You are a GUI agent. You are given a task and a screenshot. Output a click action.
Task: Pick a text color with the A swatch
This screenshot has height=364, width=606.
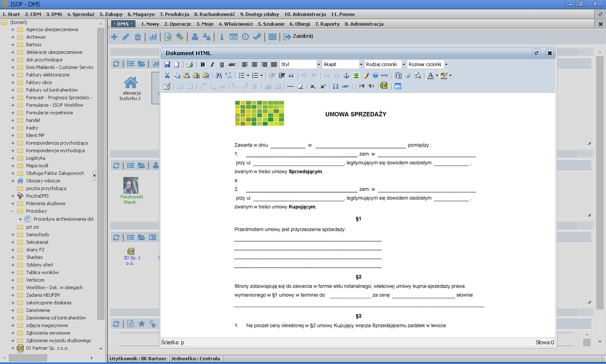pyautogui.click(x=430, y=75)
